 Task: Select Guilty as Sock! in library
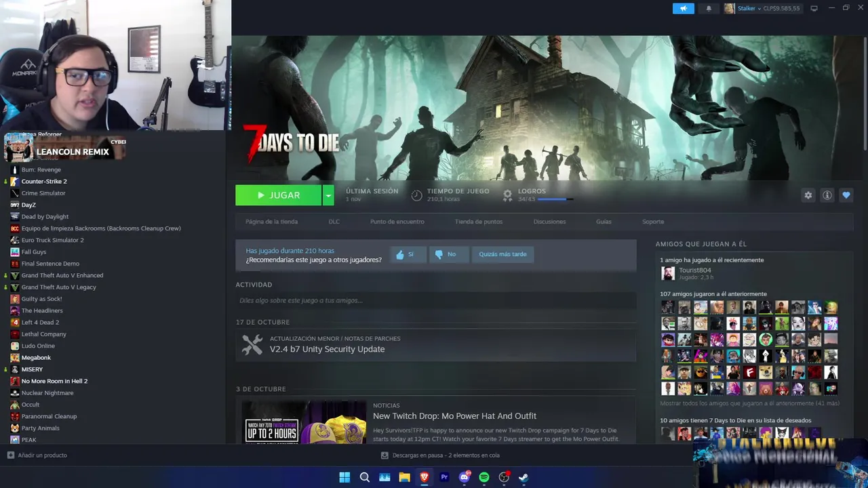(x=41, y=299)
